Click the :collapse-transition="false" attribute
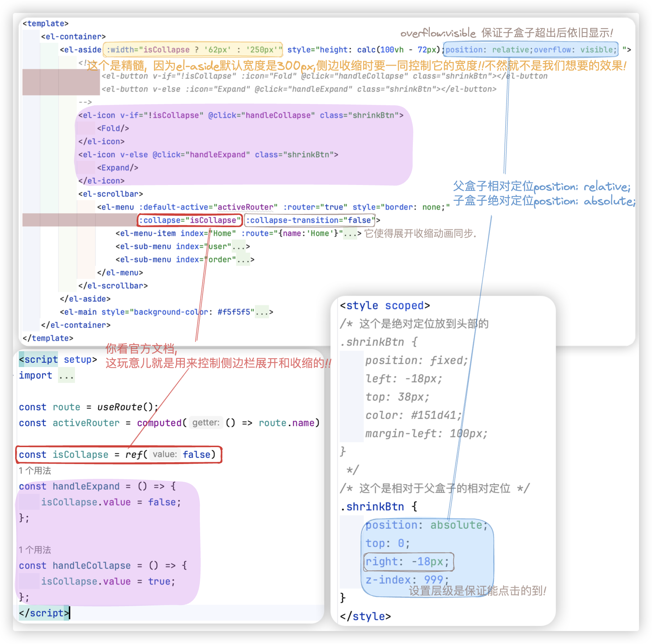 309,220
